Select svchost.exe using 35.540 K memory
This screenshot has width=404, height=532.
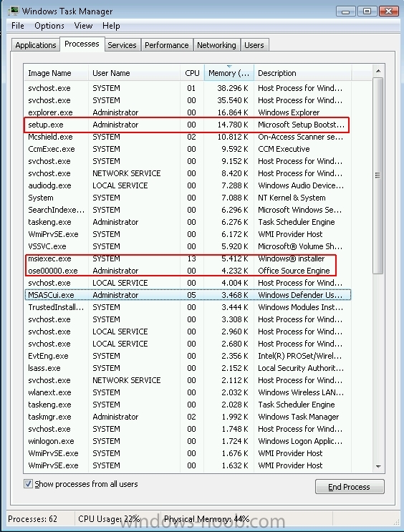[x=188, y=100]
